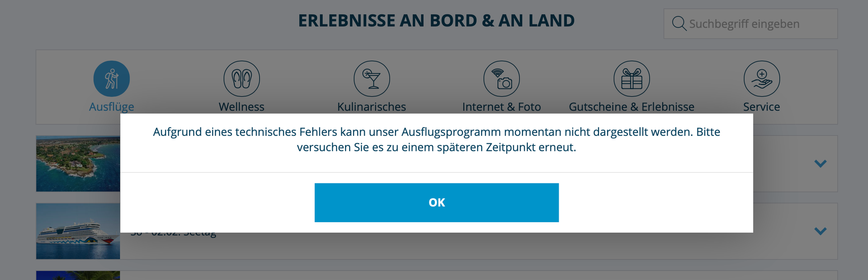Viewport: 868px width, 280px height.
Task: Expand the first excursion row chevron
Action: [820, 163]
